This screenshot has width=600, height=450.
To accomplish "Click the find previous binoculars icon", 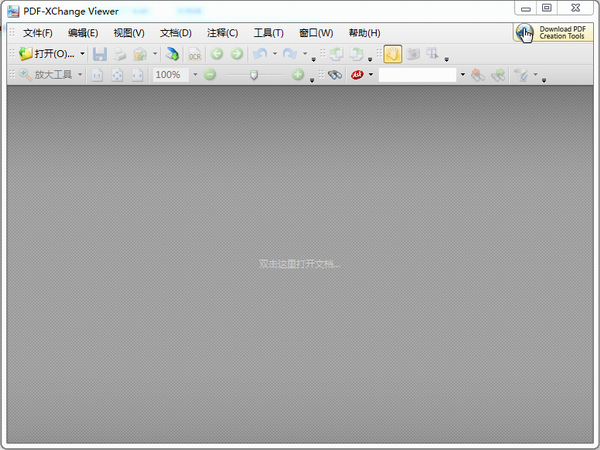I will [478, 75].
